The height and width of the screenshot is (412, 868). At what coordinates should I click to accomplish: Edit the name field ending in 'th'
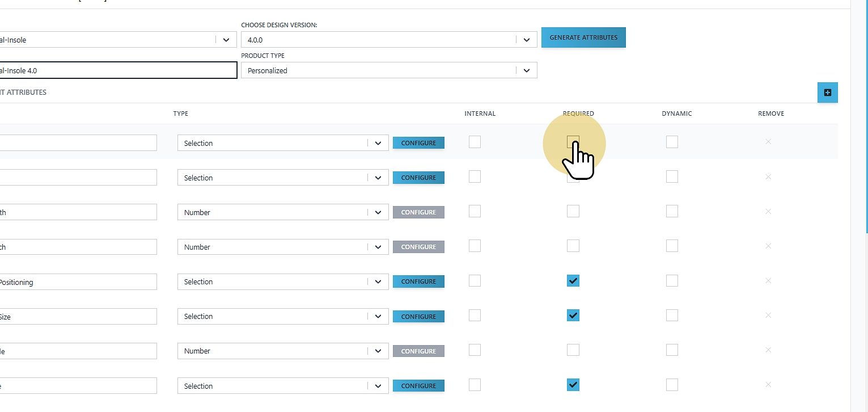point(78,212)
